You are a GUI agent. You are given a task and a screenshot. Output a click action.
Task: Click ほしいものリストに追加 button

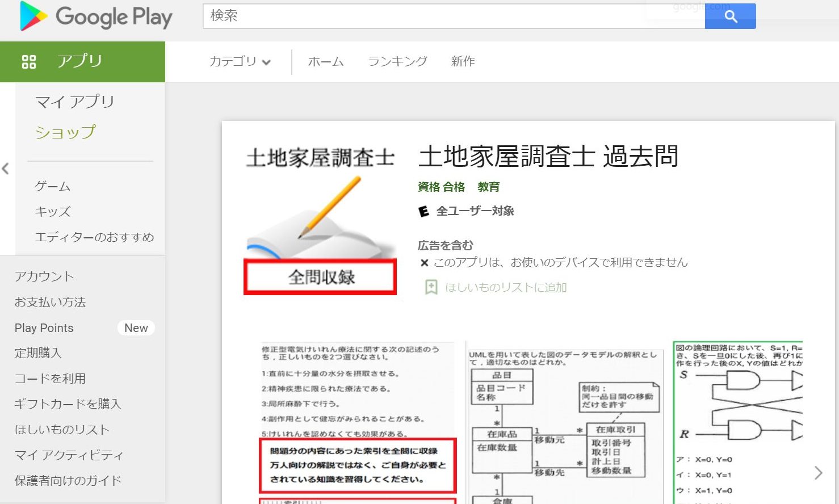pos(506,287)
